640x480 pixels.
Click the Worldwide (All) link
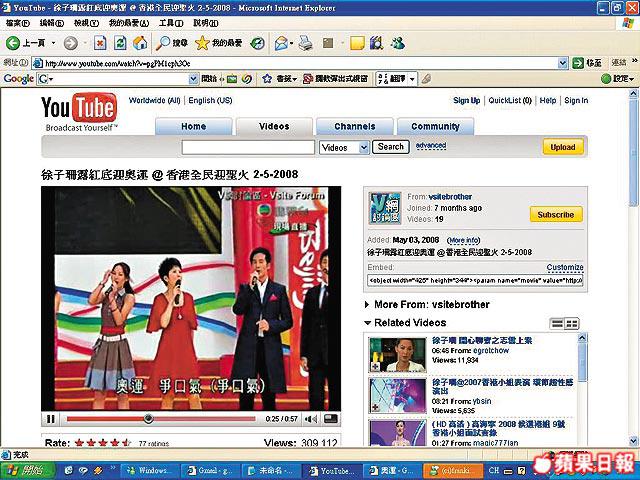click(154, 100)
